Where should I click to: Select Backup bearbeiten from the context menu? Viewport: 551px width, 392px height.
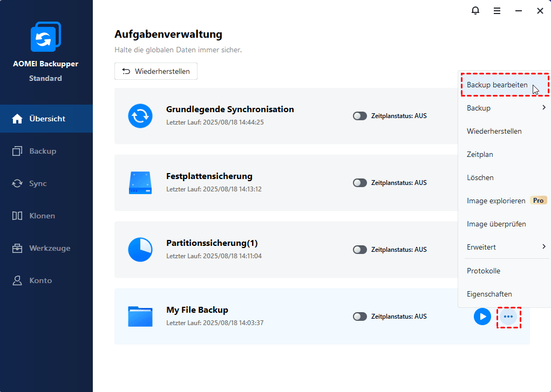[x=496, y=85]
